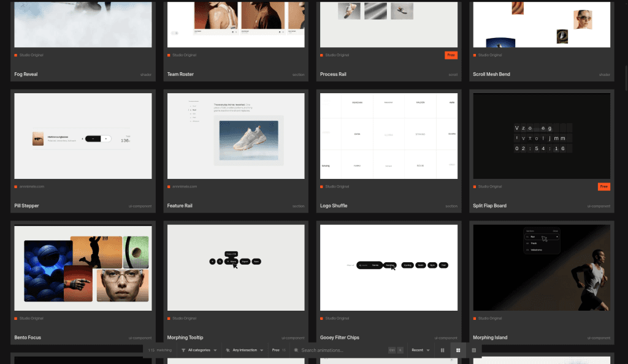Click the cursor interaction icon

[x=228, y=350]
